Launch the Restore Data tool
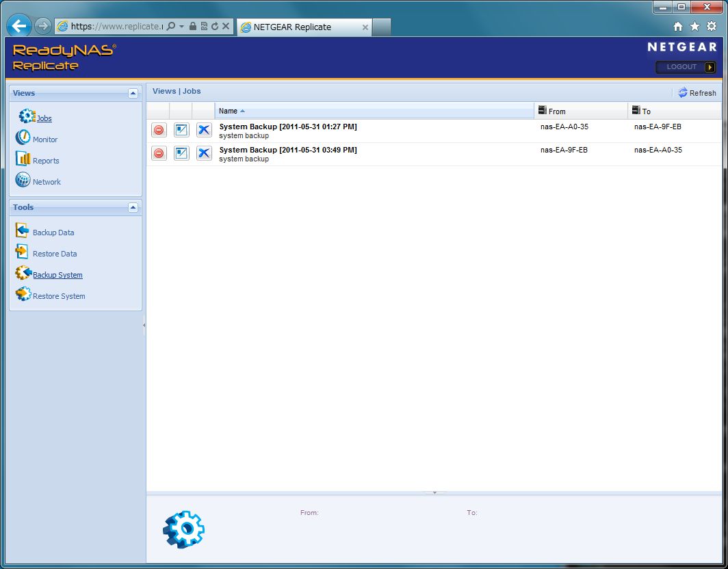The height and width of the screenshot is (569, 728). pyautogui.click(x=54, y=254)
